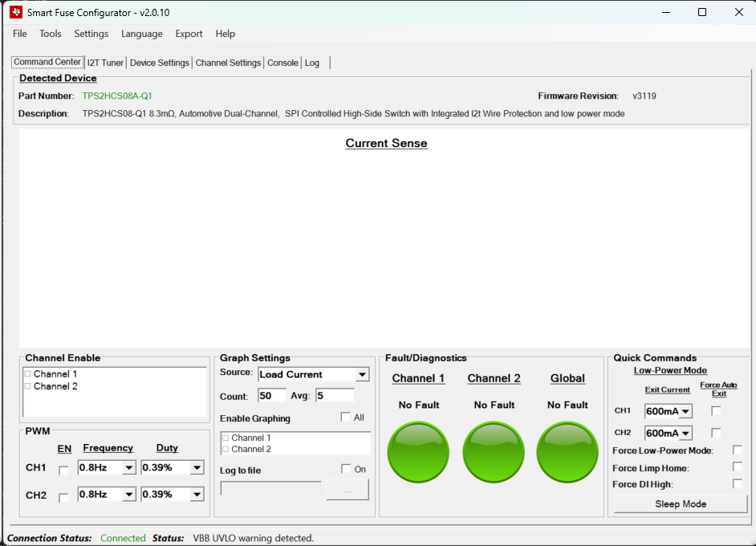Open the CH2 Exit Current dropdown
756x546 pixels.
point(685,434)
